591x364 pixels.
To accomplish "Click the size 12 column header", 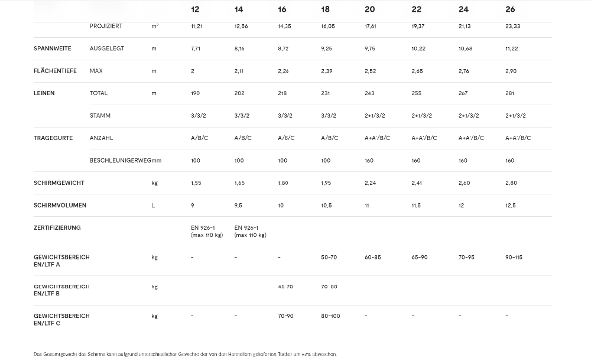I will [195, 9].
